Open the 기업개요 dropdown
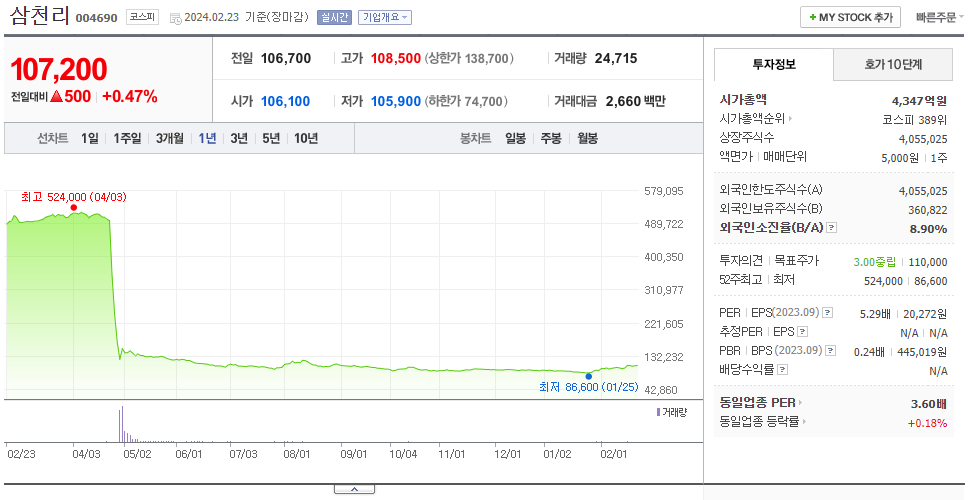This screenshot has height=500, width=968. click(x=385, y=17)
